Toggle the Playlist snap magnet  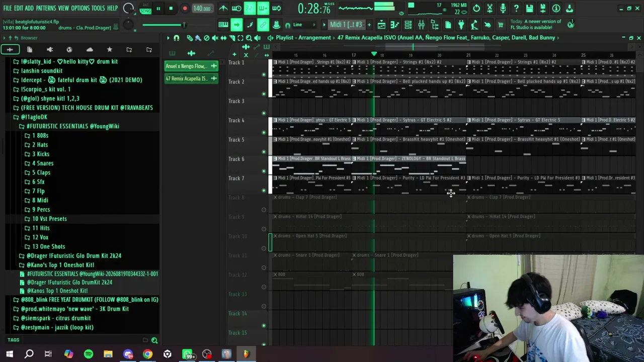(x=177, y=38)
